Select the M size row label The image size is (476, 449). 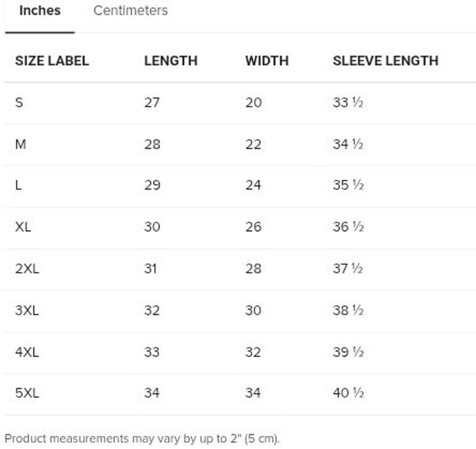click(20, 144)
